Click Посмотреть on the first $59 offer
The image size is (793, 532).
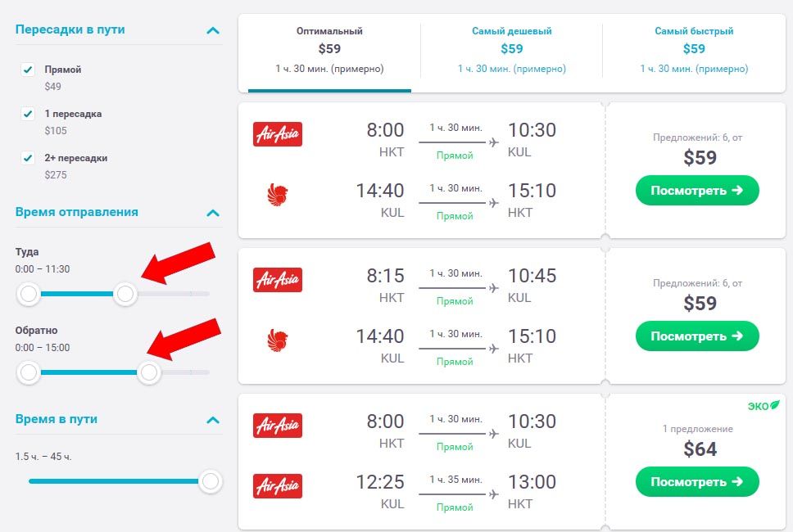pyautogui.click(x=697, y=191)
